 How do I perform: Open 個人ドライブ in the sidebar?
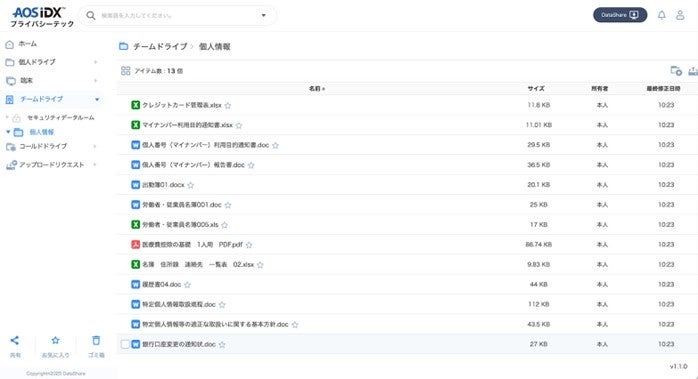37,62
